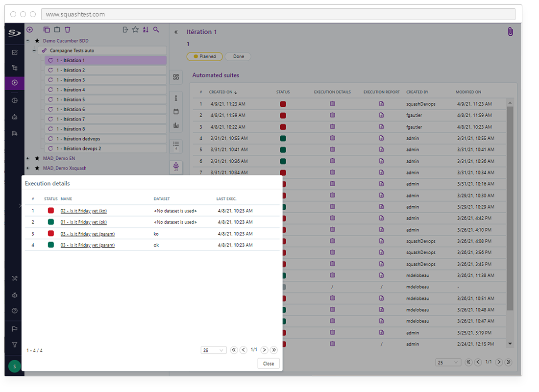The image size is (539, 392).
Task: Open the statistics chart icon on the right panel
Action: point(176,125)
